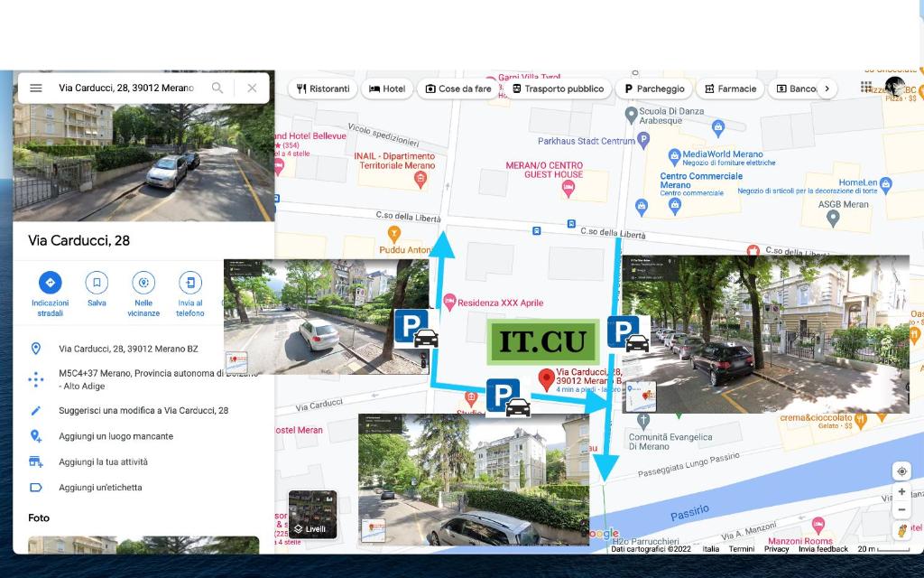Open the photo thumbnail under Foto
This screenshot has height=578, width=924.
143,545
